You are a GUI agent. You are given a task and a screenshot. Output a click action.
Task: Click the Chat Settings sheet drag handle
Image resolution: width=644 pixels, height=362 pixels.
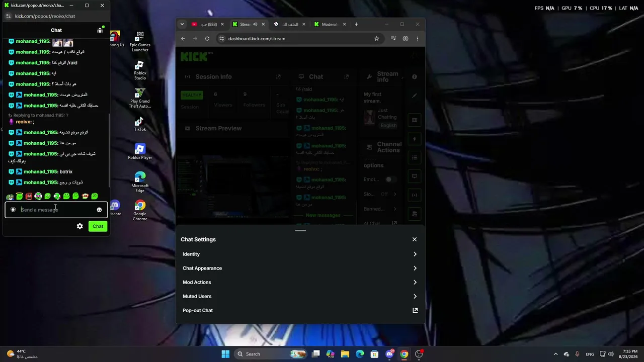(x=300, y=231)
